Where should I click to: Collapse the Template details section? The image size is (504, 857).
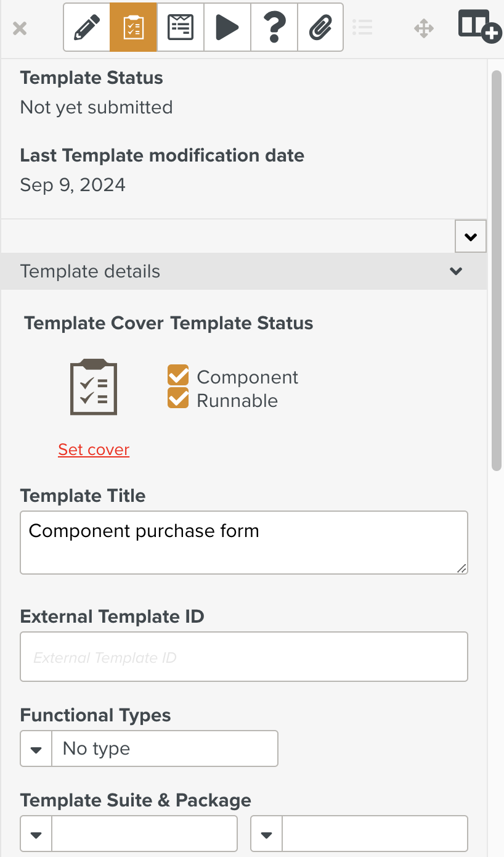(x=456, y=271)
